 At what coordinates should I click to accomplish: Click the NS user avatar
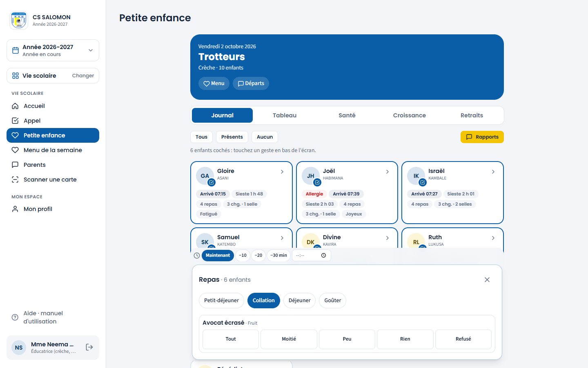click(x=19, y=348)
